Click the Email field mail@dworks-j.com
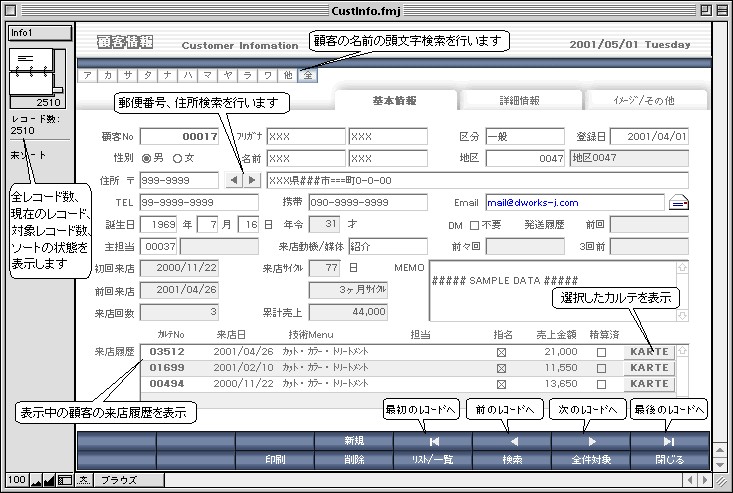Viewport: 733px width, 493px height. click(x=575, y=203)
